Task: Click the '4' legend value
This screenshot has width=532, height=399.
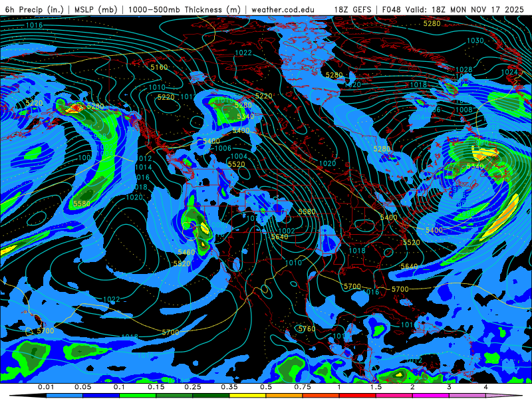Action: [485, 387]
